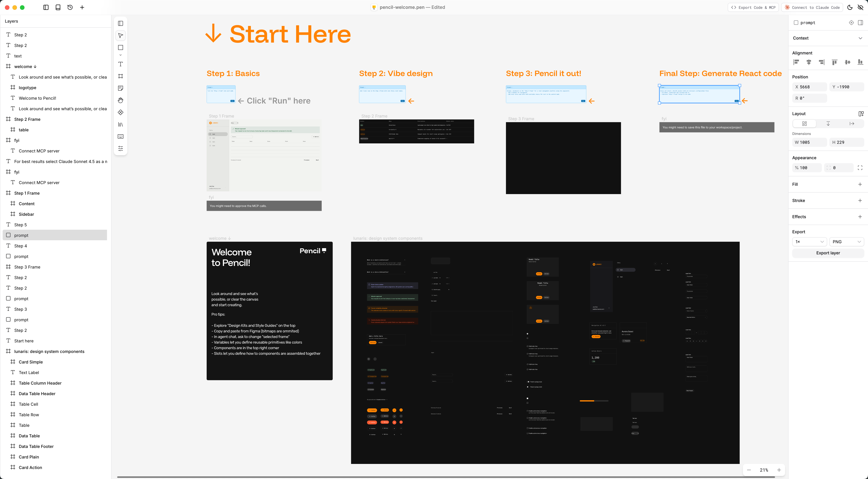Click the tablet icon in title bar
Screen dimensions: 868x479
pos(58,7)
